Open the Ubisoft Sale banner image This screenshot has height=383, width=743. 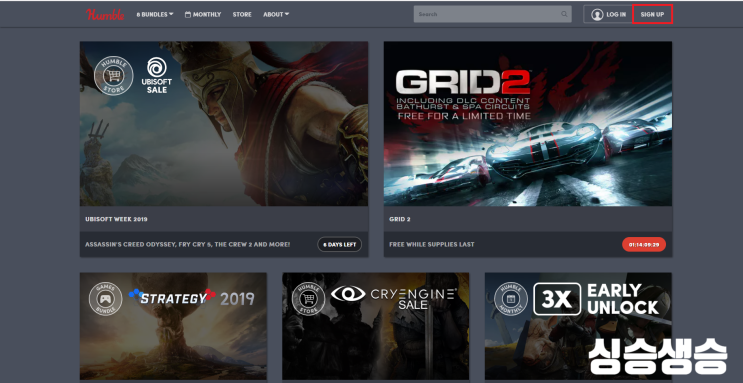coord(224,124)
